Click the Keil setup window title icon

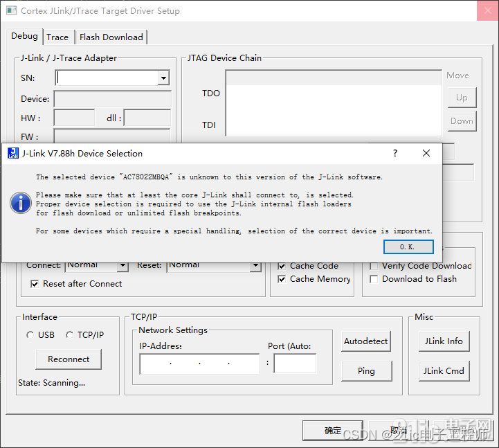pos(12,10)
